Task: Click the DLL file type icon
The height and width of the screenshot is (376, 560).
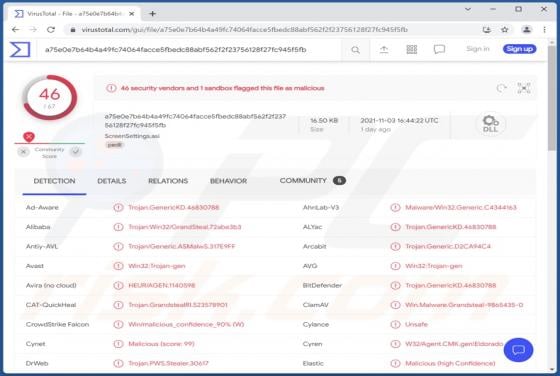Action: (x=490, y=124)
